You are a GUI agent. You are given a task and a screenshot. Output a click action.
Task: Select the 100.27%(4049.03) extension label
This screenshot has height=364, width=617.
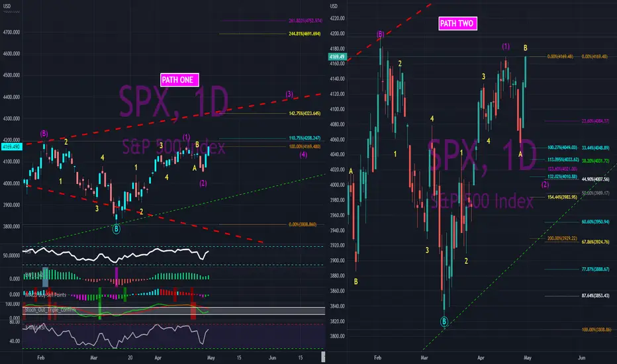(x=562, y=148)
